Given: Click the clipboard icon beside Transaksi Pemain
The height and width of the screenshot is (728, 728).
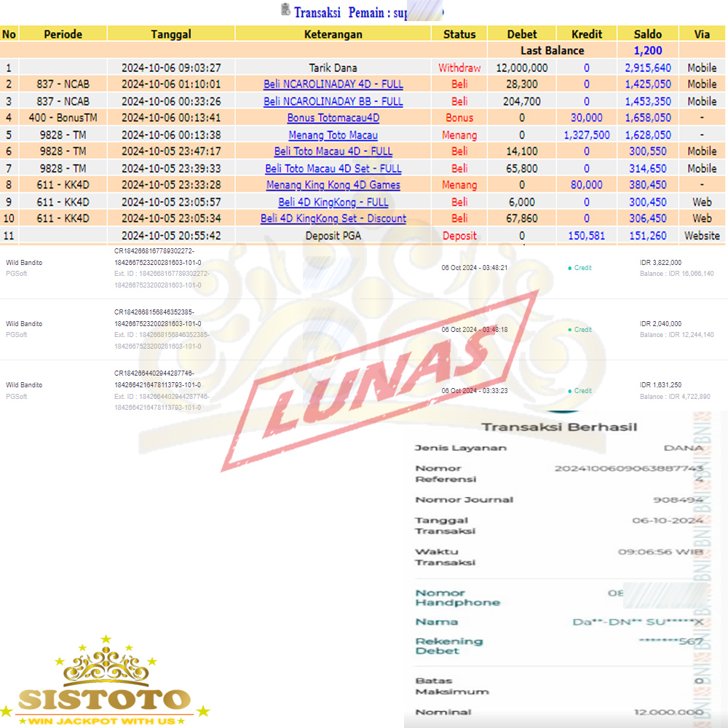Looking at the screenshot, I should point(285,10).
